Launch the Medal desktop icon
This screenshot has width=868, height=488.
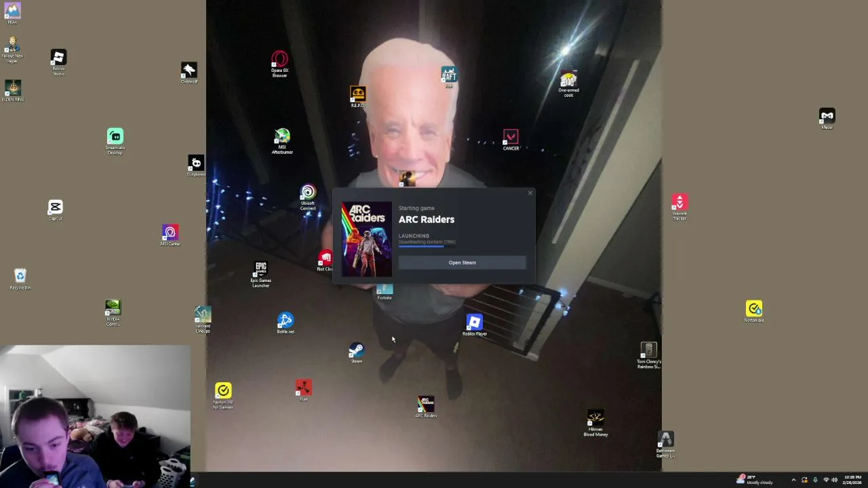coord(827,118)
